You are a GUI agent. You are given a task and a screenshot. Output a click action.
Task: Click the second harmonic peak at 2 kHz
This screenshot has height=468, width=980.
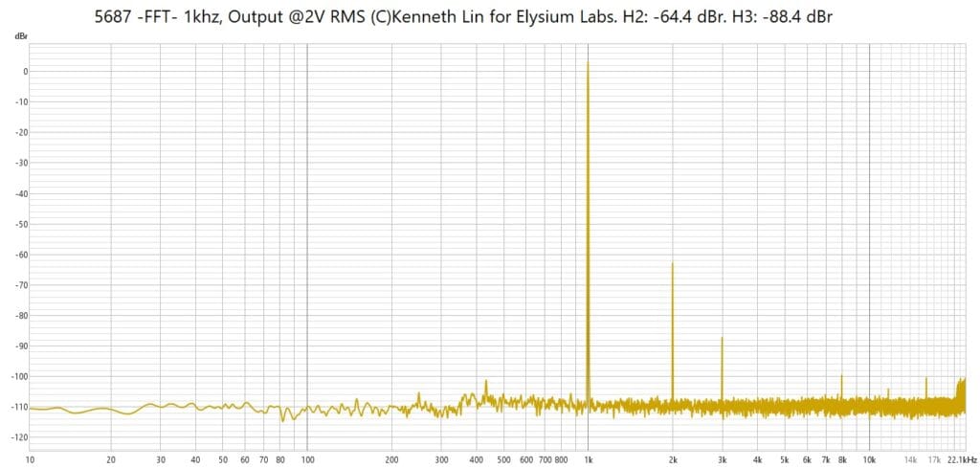[x=673, y=331]
